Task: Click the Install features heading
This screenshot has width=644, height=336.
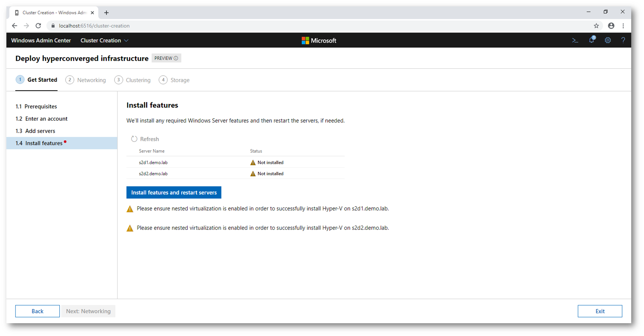Action: click(x=152, y=105)
